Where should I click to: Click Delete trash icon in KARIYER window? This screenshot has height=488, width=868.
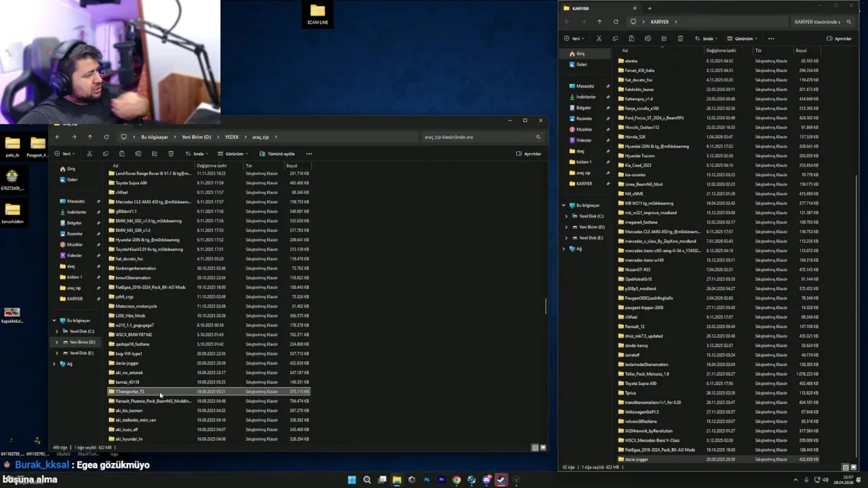pos(680,39)
